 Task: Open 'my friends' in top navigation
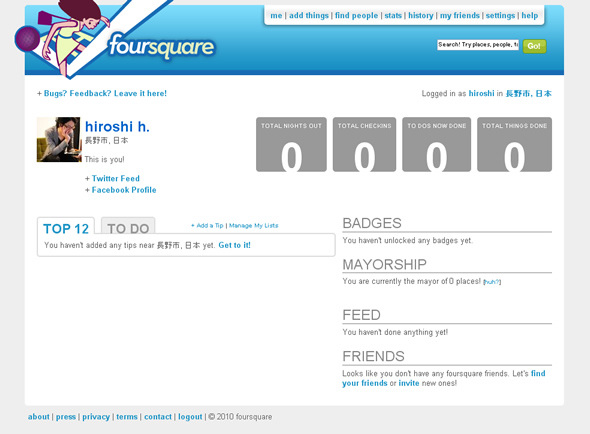point(460,15)
